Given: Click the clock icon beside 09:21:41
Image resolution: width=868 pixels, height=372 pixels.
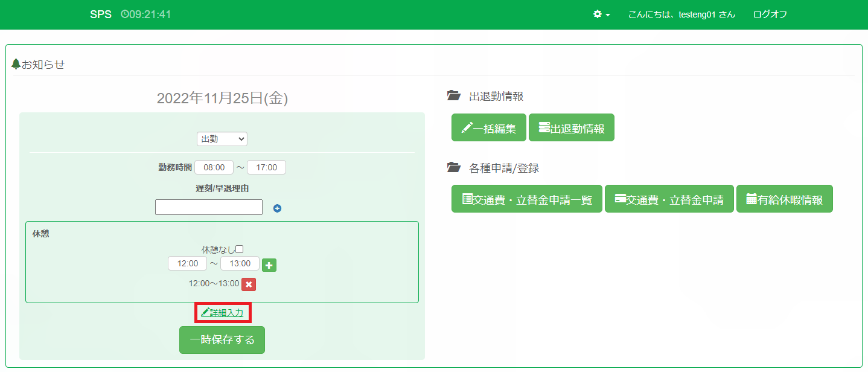Looking at the screenshot, I should coord(124,14).
